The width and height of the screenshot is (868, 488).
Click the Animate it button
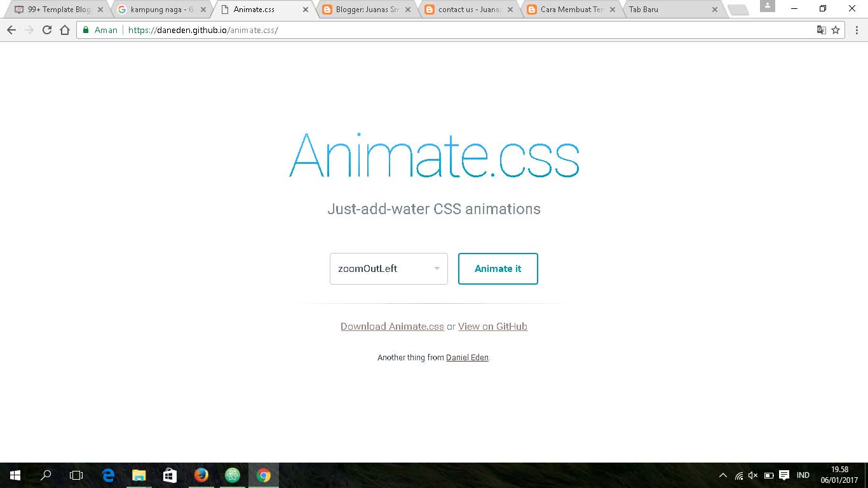click(x=498, y=268)
